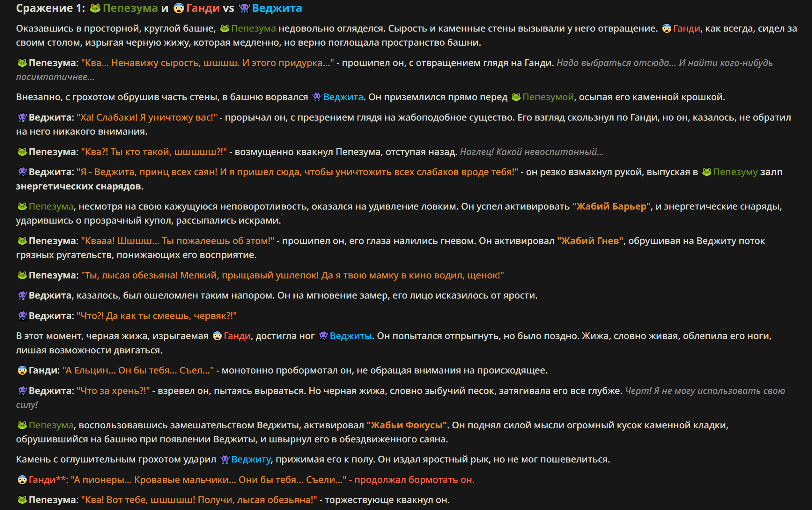Click the frog emoji before 'Пепезума, несмотря на свою'
Image resolution: width=812 pixels, height=510 pixels.
coord(22,206)
